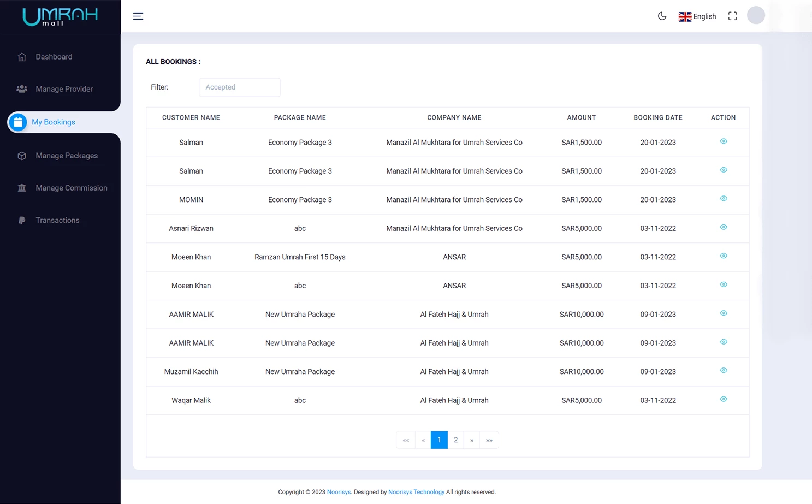Enable fullscreen using the expand icon
This screenshot has height=504, width=812.
coord(732,16)
